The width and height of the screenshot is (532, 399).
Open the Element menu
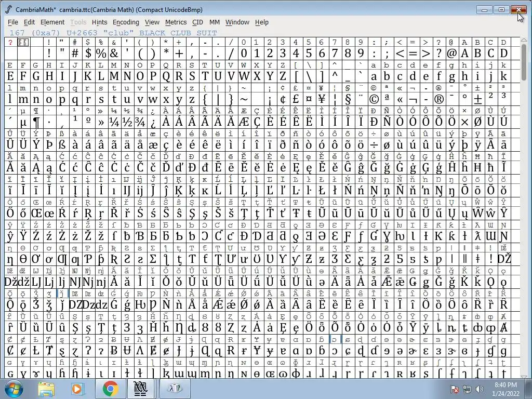[52, 22]
